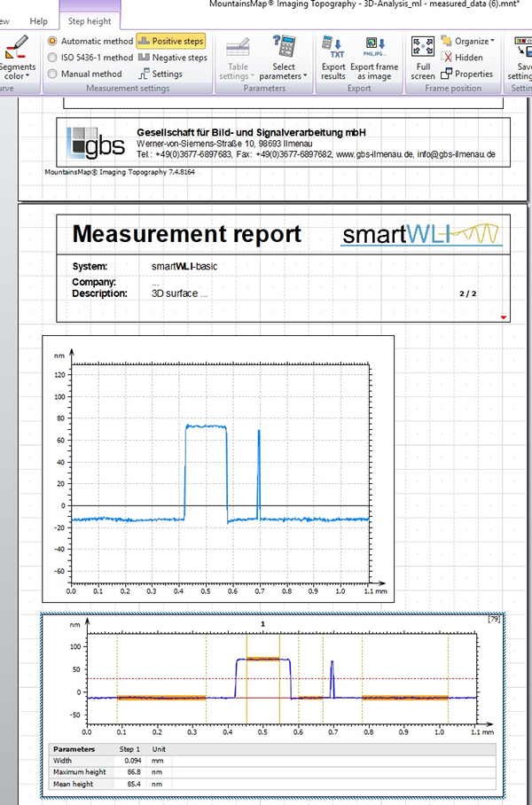Click the Negative steps icon

(x=145, y=58)
